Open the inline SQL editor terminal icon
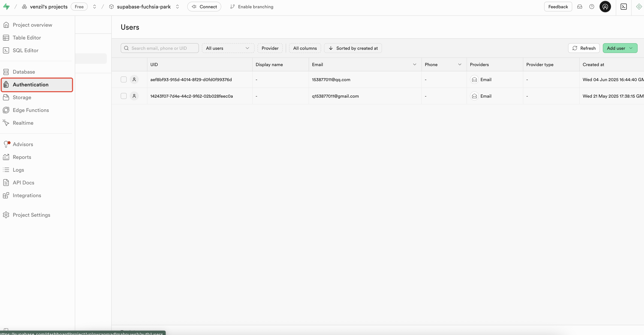The height and width of the screenshot is (335, 644). 624,7
